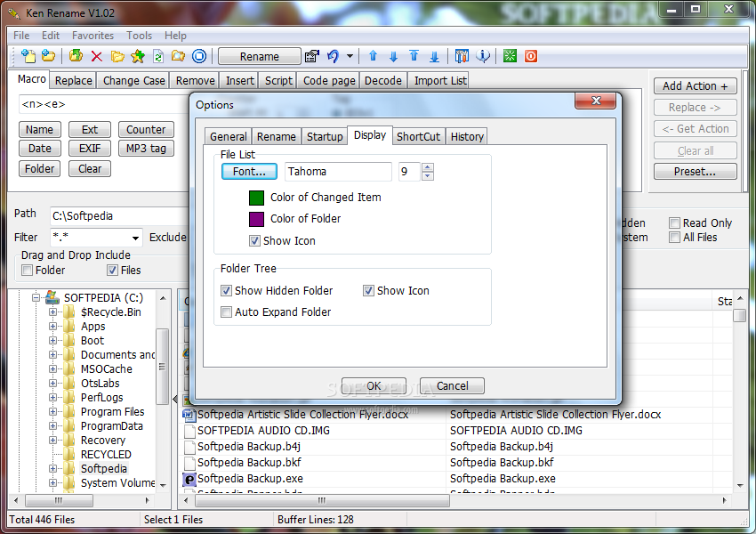Open the Filter combo box dropdown

(x=135, y=238)
